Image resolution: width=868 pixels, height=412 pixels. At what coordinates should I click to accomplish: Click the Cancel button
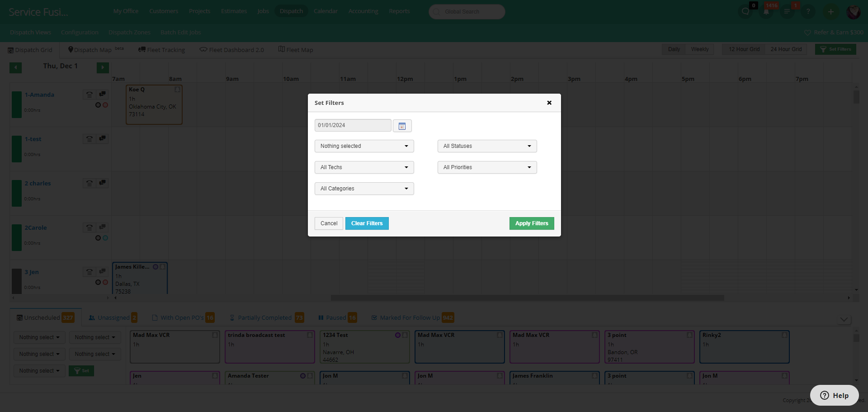click(329, 223)
